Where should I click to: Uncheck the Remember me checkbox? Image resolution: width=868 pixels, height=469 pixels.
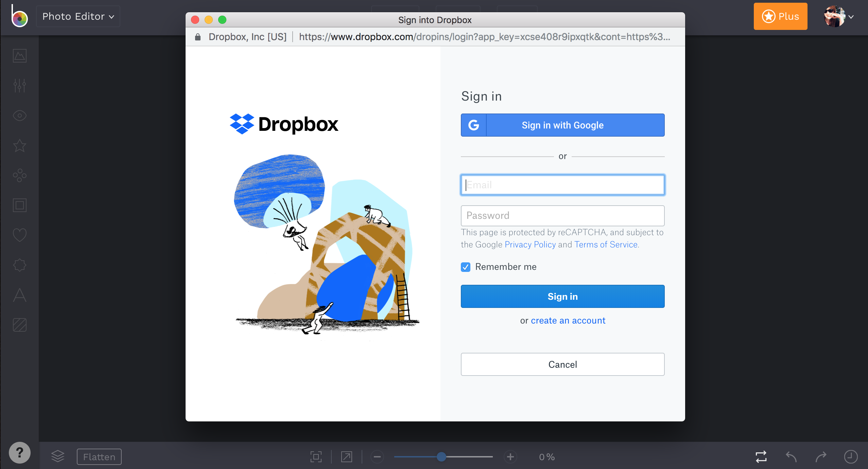coord(466,267)
